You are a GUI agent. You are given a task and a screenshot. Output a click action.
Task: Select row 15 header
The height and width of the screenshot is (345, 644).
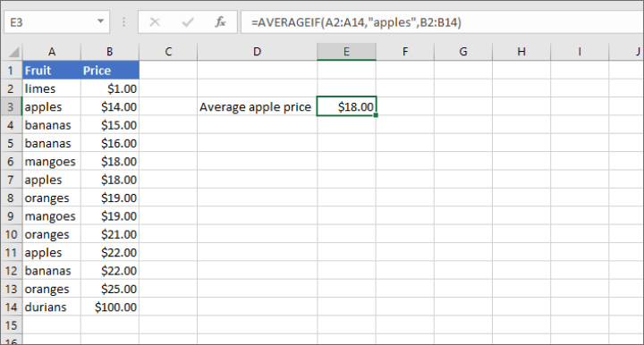pos(11,325)
